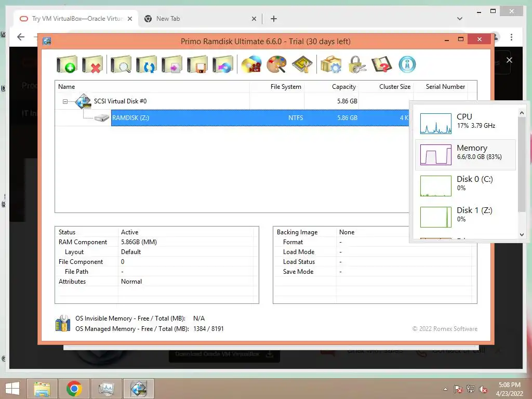532x399 pixels.
Task: Click the Primo Ramdisk taskbar icon
Action: tap(138, 389)
